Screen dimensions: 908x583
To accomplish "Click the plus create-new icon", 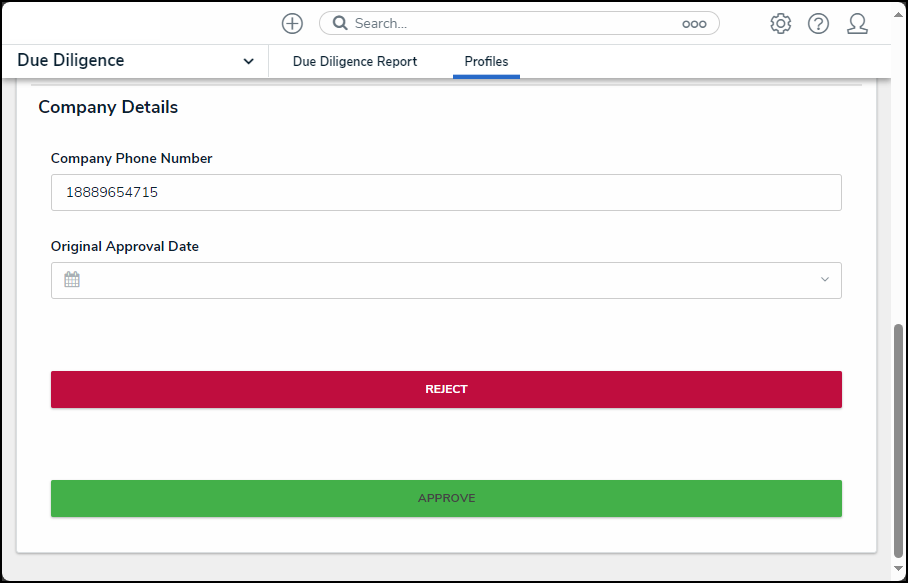I will tap(292, 24).
